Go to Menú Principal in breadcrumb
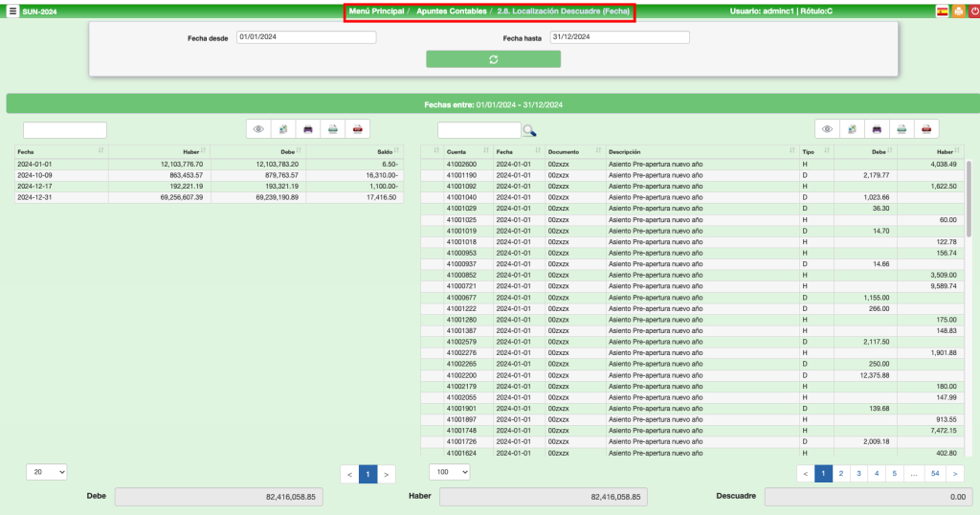The image size is (980, 515). point(376,11)
